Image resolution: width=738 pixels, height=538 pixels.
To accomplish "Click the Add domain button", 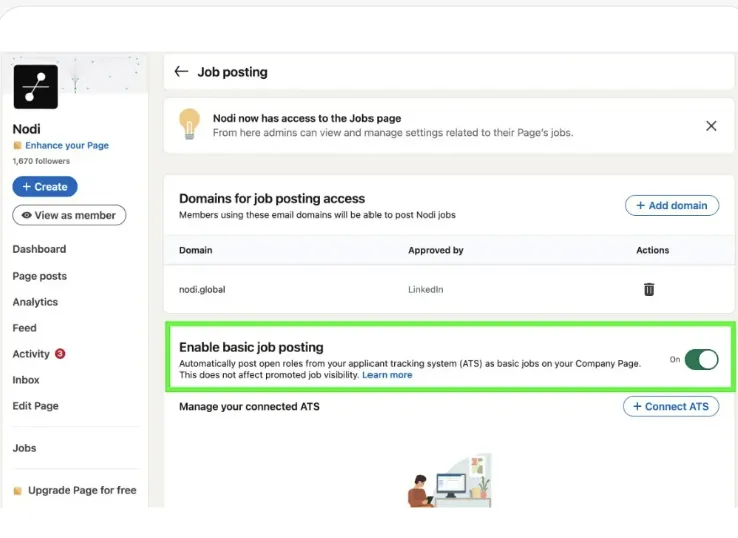I will coord(672,205).
